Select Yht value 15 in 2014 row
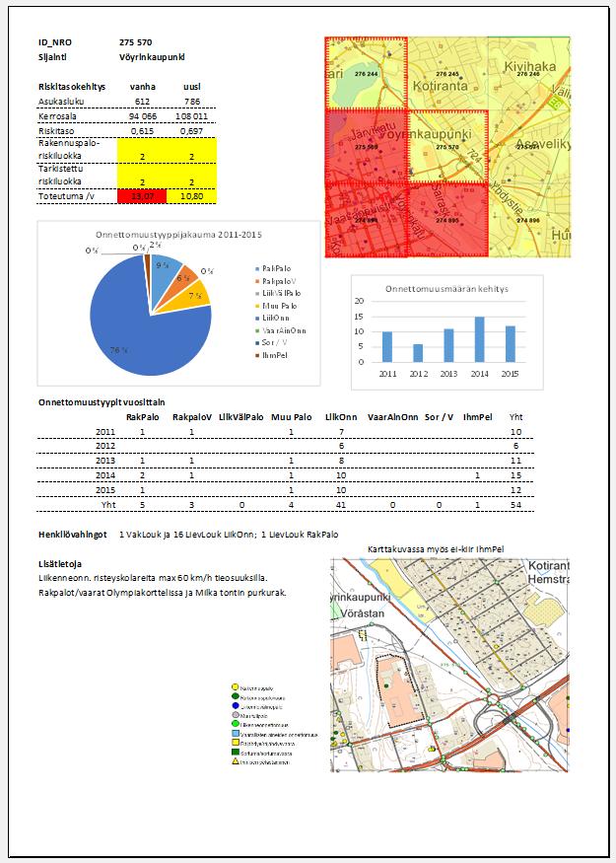This screenshot has width=616, height=863. tap(515, 475)
